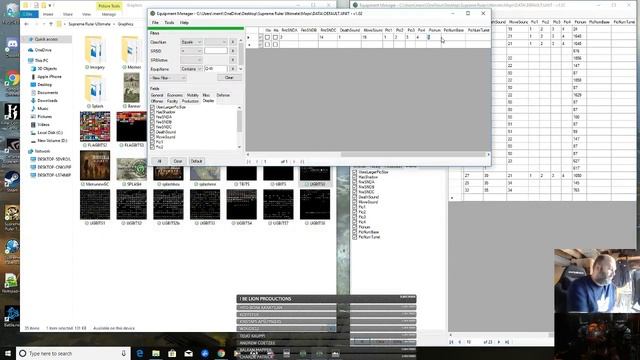Switch to the Mobility fields tab
Viewport: 640px width, 360px height.
tap(193, 95)
